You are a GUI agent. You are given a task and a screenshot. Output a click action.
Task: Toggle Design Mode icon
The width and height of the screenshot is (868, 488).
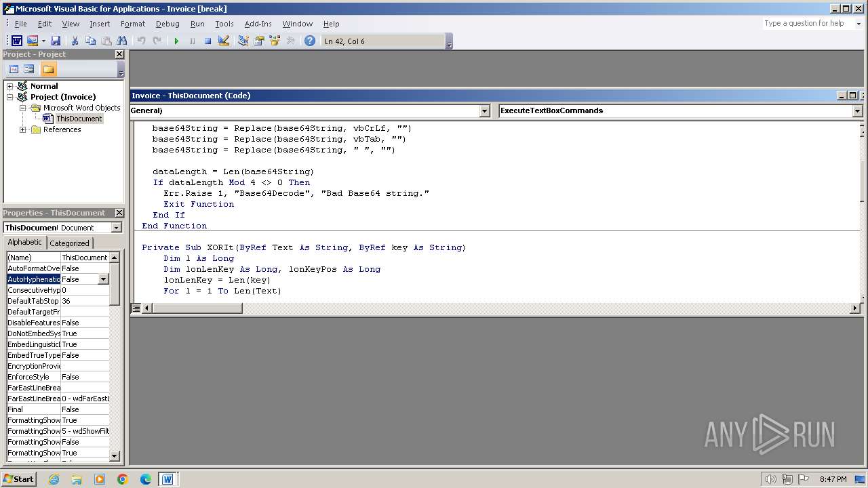[x=224, y=41]
